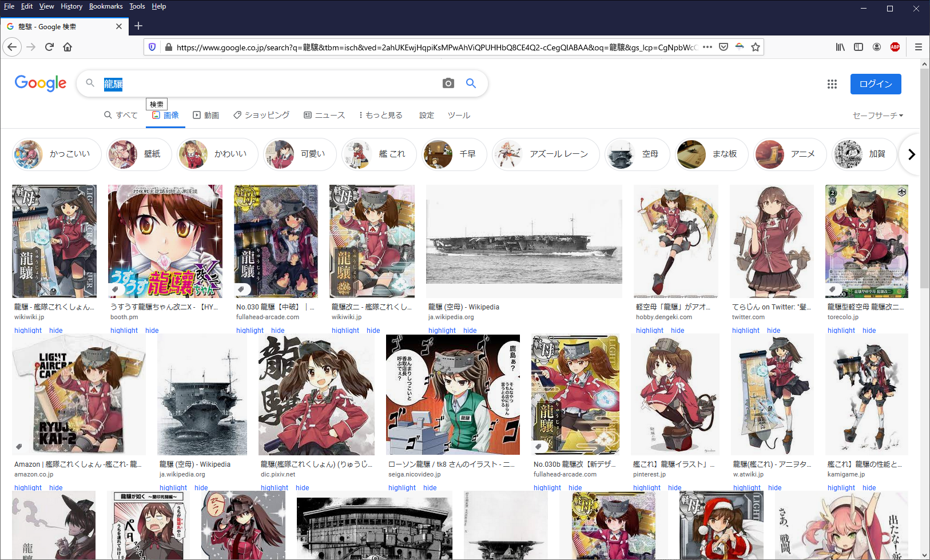The image size is (930, 560).
Task: Expand もっと見る options
Action: pos(381,115)
